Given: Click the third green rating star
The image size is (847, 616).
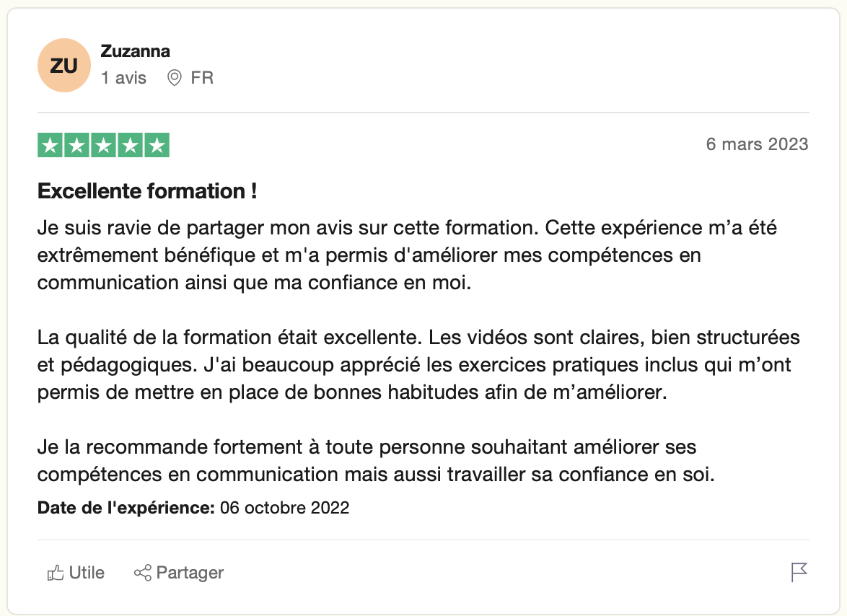Looking at the screenshot, I should 103,145.
